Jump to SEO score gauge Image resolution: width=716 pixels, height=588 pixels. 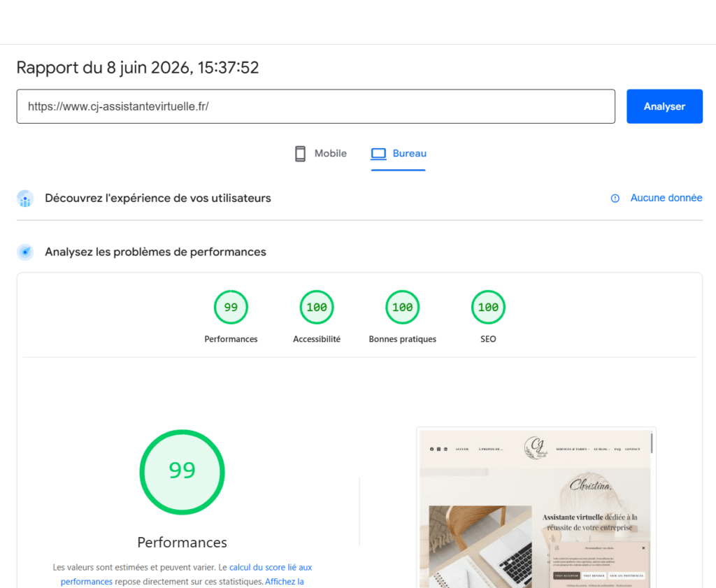point(488,307)
